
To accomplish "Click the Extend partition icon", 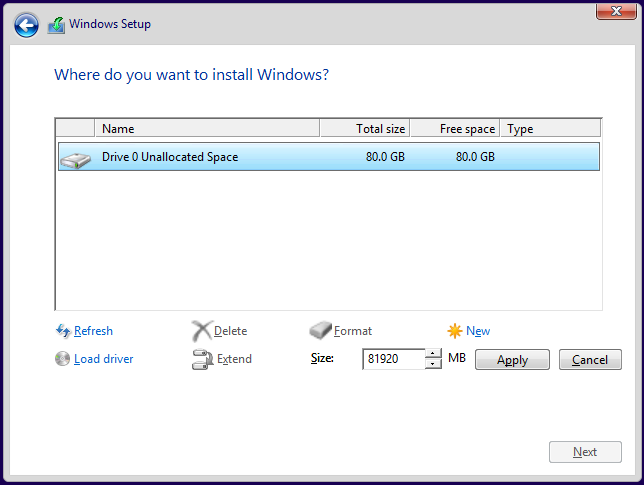I will [202, 359].
